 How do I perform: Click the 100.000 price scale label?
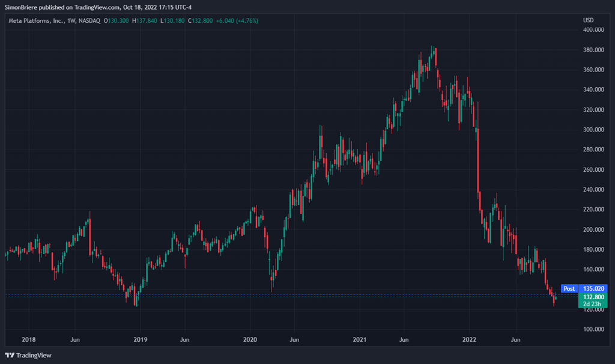592,329
